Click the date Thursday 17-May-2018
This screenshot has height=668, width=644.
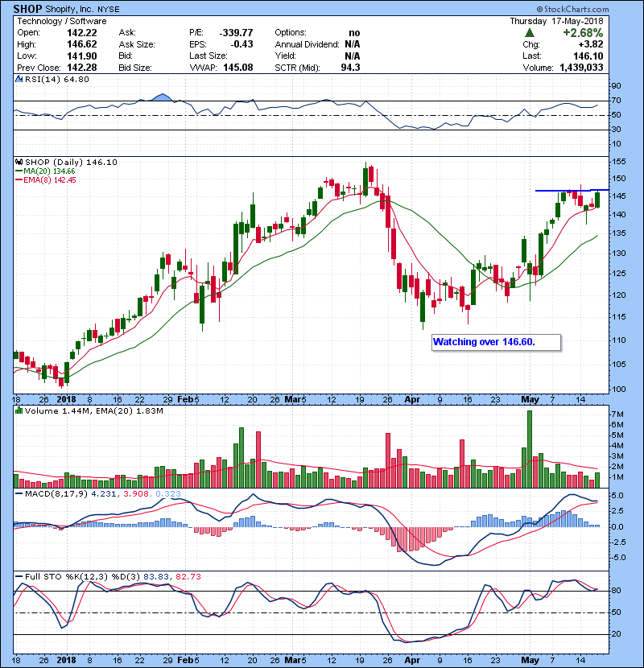point(556,21)
